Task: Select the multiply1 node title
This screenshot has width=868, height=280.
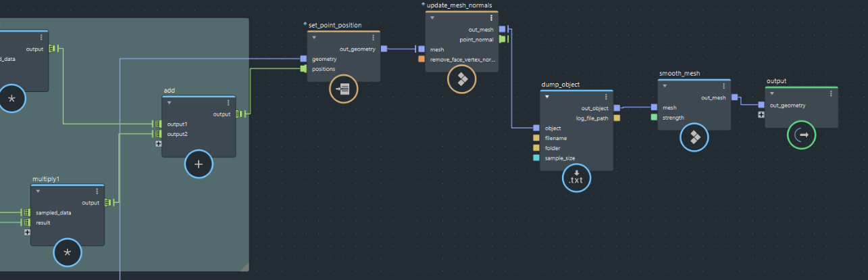Action: 46,179
